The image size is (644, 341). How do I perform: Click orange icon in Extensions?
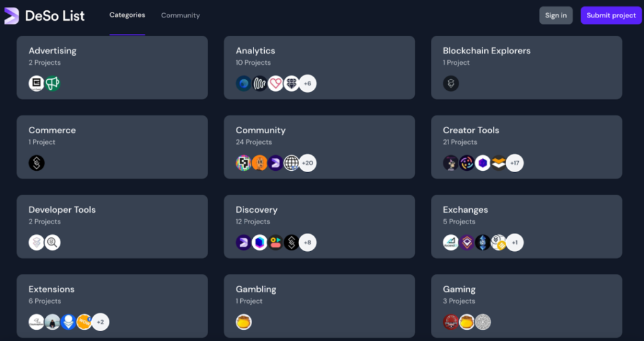[85, 322]
